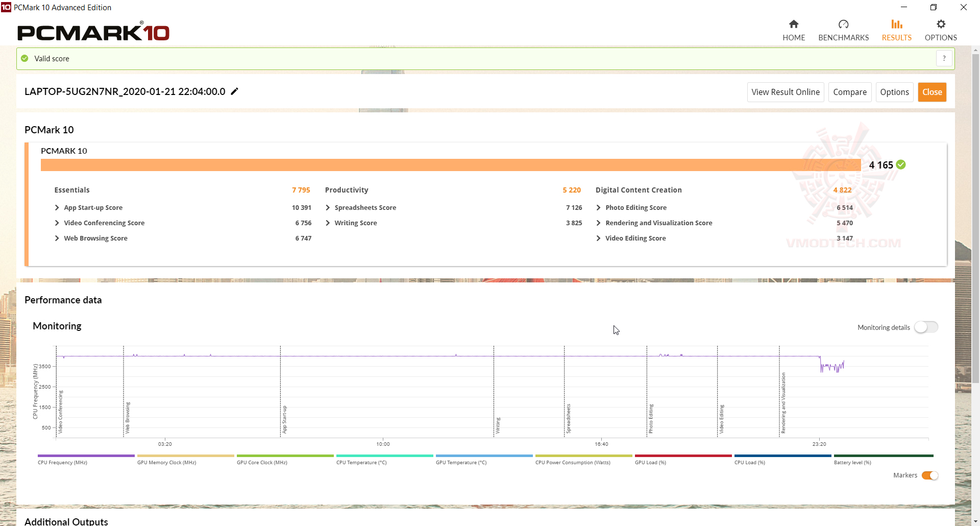Click the Performance data heading
This screenshot has height=526, width=980.
63,300
